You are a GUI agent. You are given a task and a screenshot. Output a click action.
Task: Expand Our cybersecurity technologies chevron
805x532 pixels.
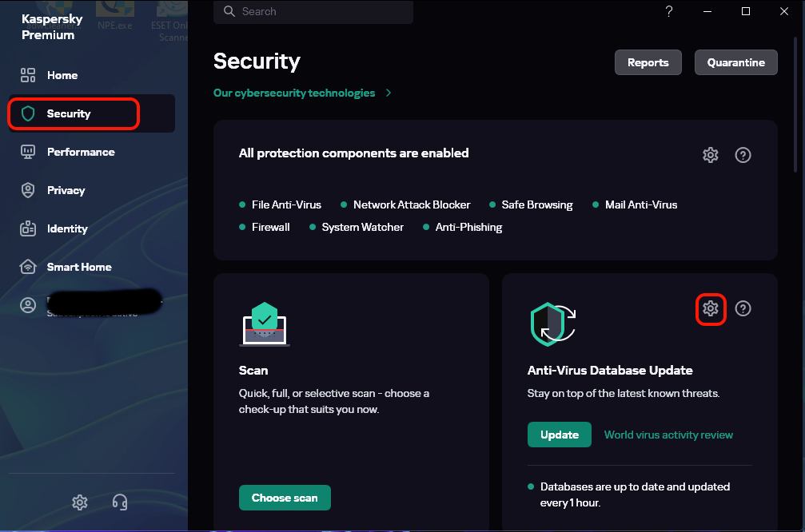[x=389, y=93]
